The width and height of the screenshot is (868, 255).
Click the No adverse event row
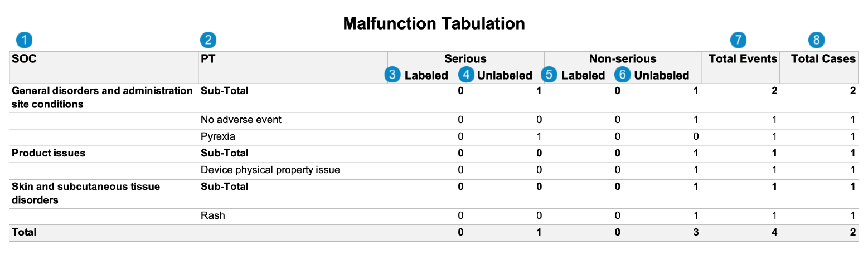point(434,120)
